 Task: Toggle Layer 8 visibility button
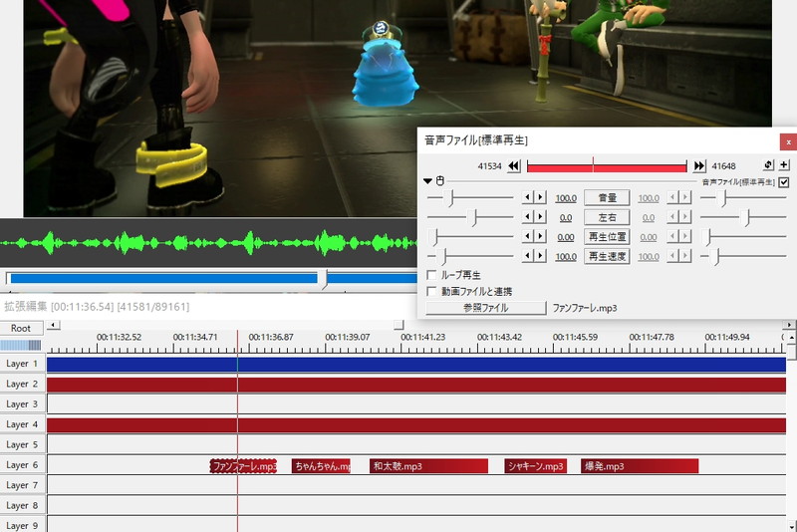pos(22,505)
